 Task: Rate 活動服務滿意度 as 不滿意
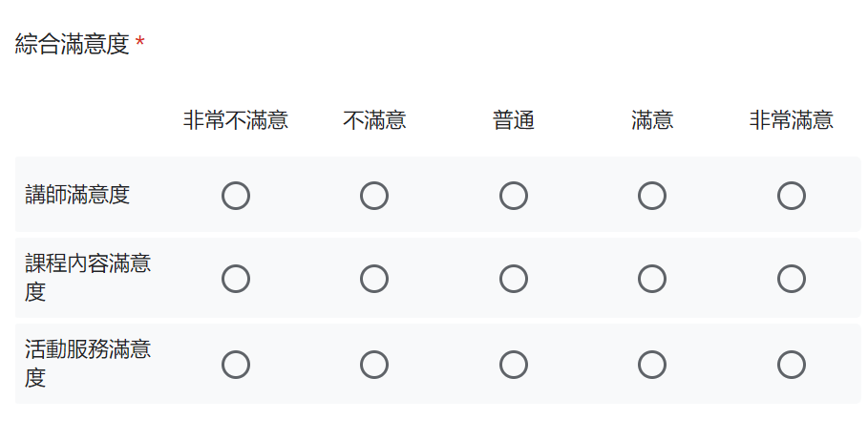[x=374, y=365]
